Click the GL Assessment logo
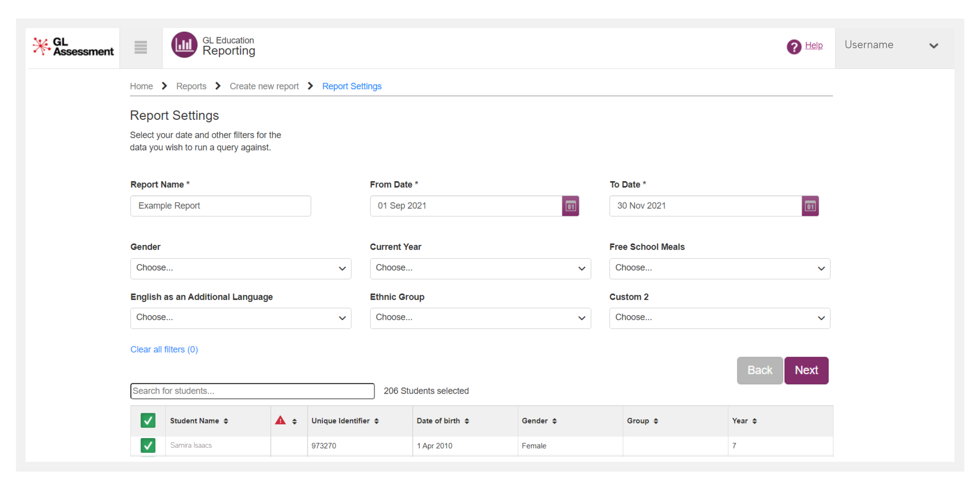The height and width of the screenshot is (490, 980). [x=73, y=47]
